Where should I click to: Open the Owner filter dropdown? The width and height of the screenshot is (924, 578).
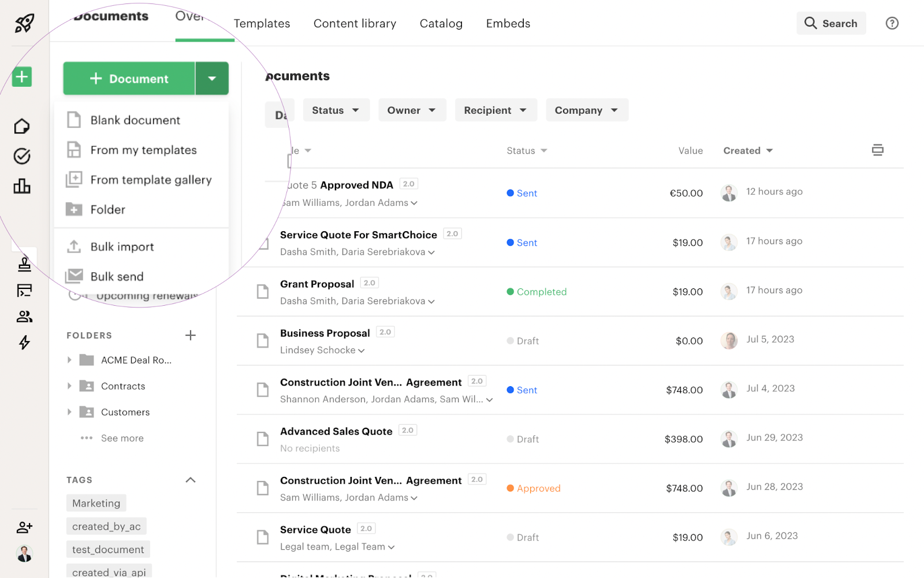412,110
